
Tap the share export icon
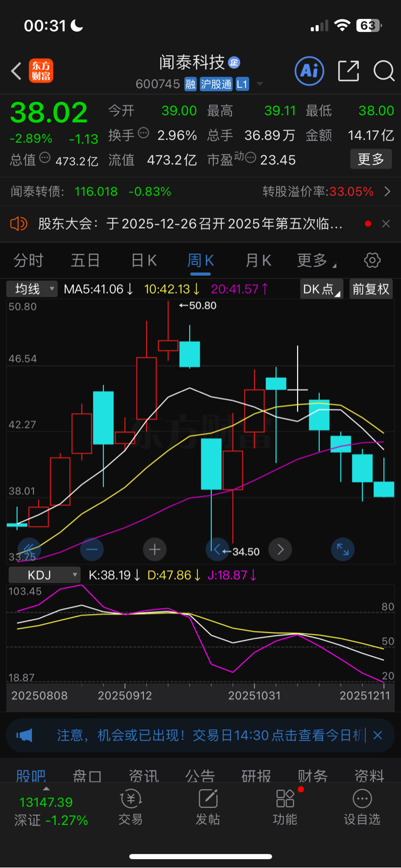pos(348,70)
